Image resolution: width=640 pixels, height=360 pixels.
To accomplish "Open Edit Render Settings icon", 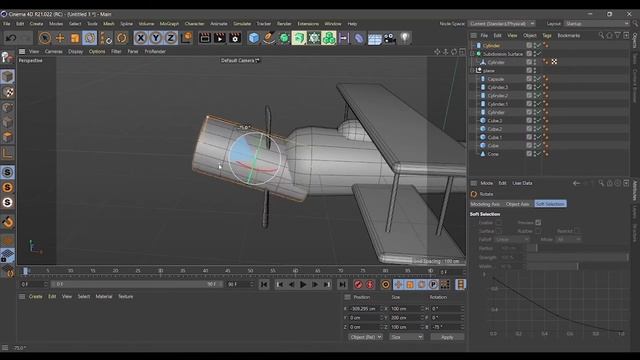I will click(x=235, y=38).
